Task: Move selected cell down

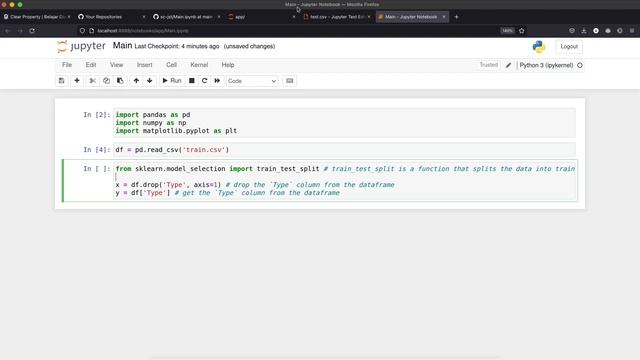Action: pos(150,81)
